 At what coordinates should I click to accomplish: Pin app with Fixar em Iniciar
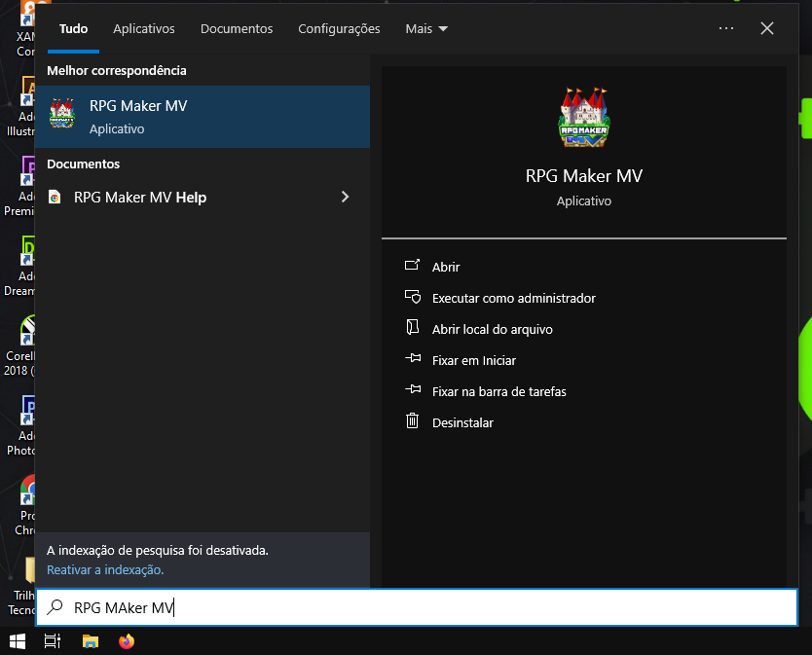click(x=473, y=360)
